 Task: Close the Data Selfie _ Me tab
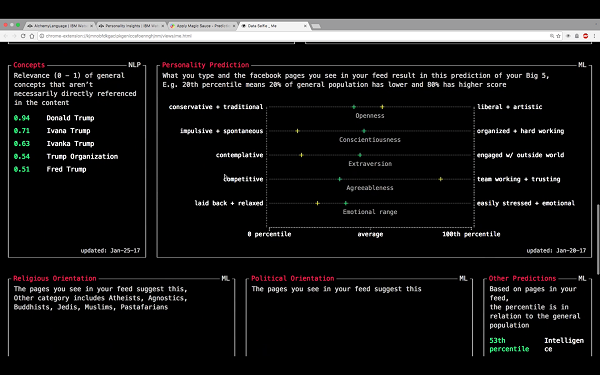coord(305,26)
